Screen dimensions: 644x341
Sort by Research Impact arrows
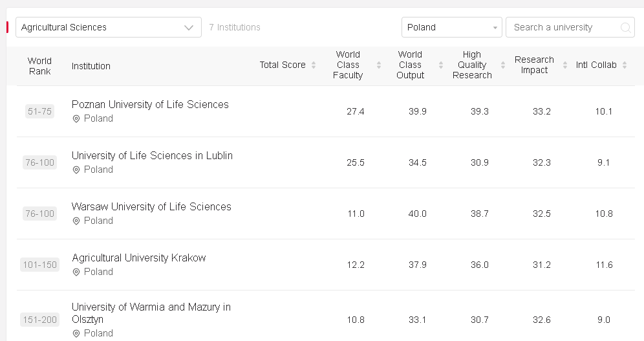pos(564,65)
